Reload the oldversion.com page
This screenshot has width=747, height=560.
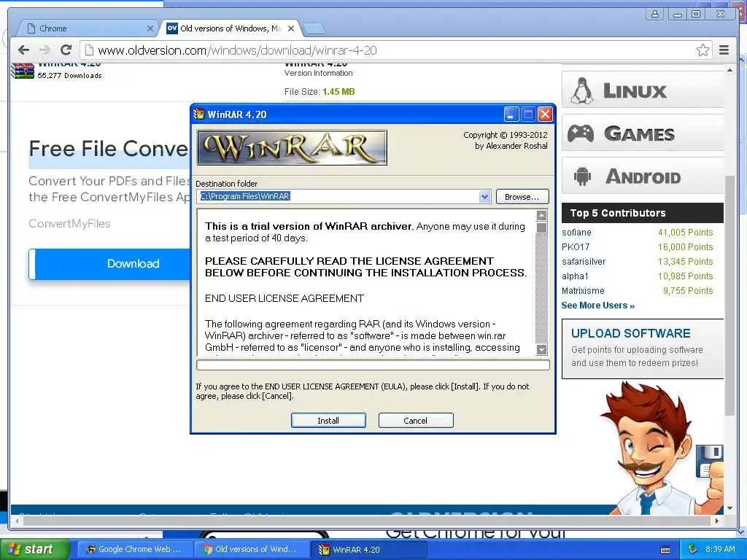pos(66,50)
